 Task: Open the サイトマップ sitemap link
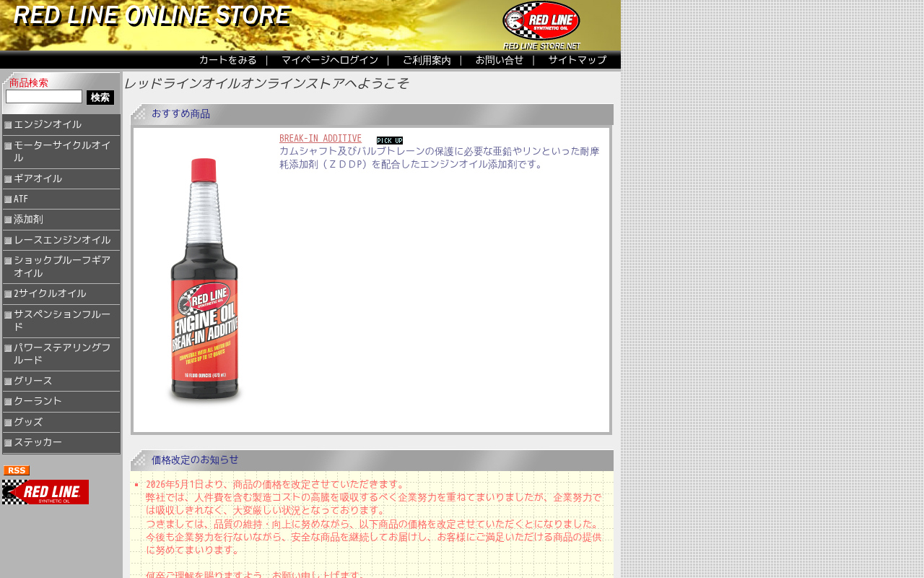pyautogui.click(x=577, y=60)
